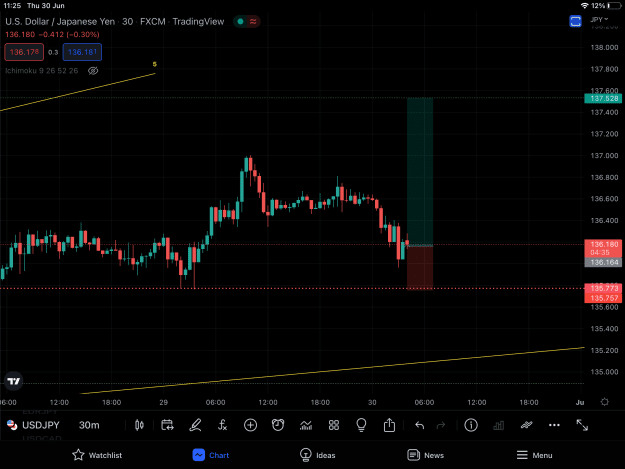The width and height of the screenshot is (625, 469).
Task: Toggle the green market status dot
Action: click(x=240, y=22)
